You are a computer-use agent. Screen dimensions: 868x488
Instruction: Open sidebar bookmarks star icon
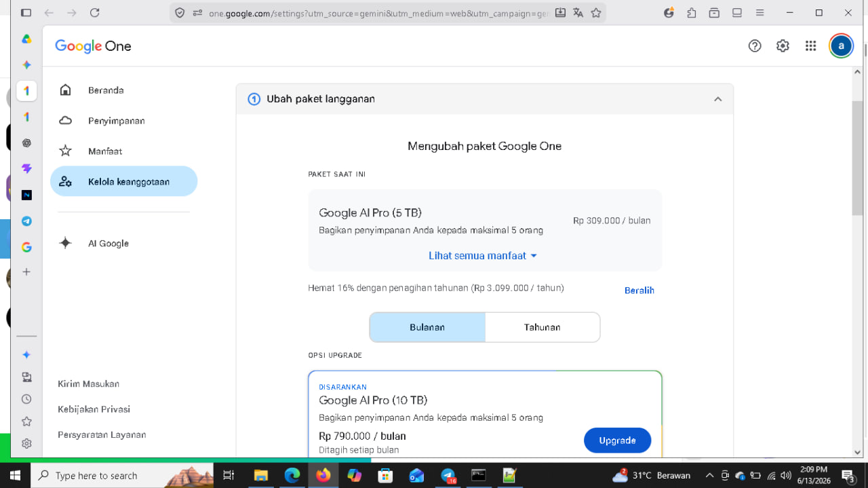[26, 421]
